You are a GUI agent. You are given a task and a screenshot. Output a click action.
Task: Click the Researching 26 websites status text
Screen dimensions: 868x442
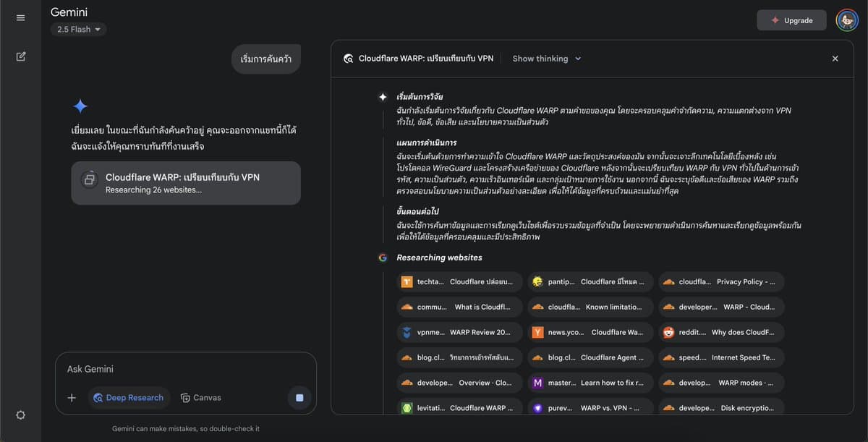coord(153,190)
